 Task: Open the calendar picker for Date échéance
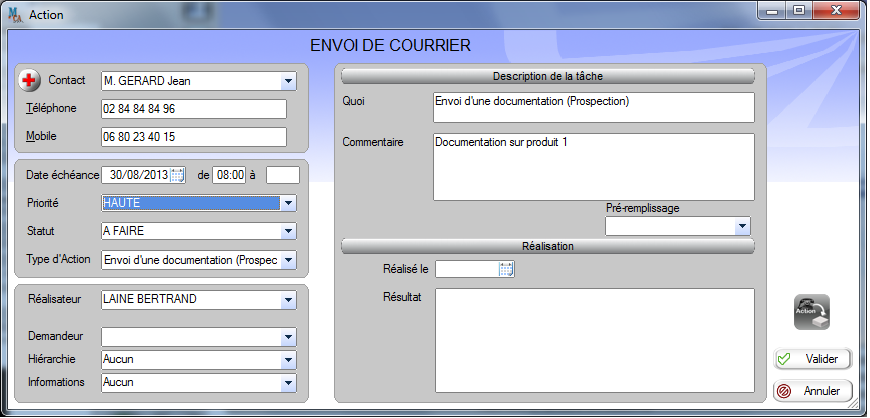[177, 175]
